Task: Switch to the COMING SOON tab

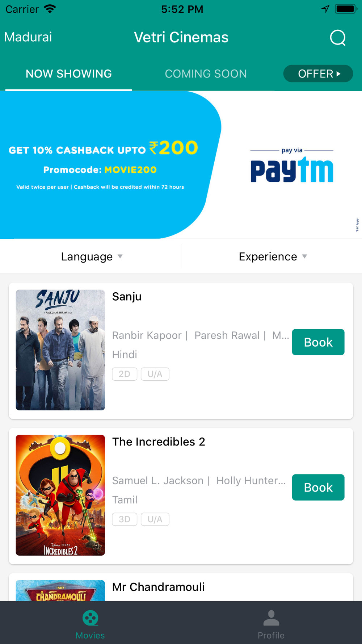Action: (x=206, y=74)
